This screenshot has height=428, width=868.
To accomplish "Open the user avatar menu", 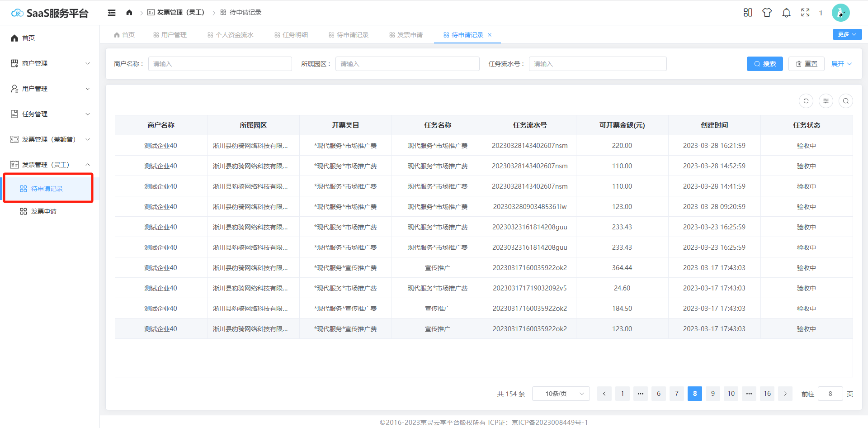I will [x=840, y=13].
